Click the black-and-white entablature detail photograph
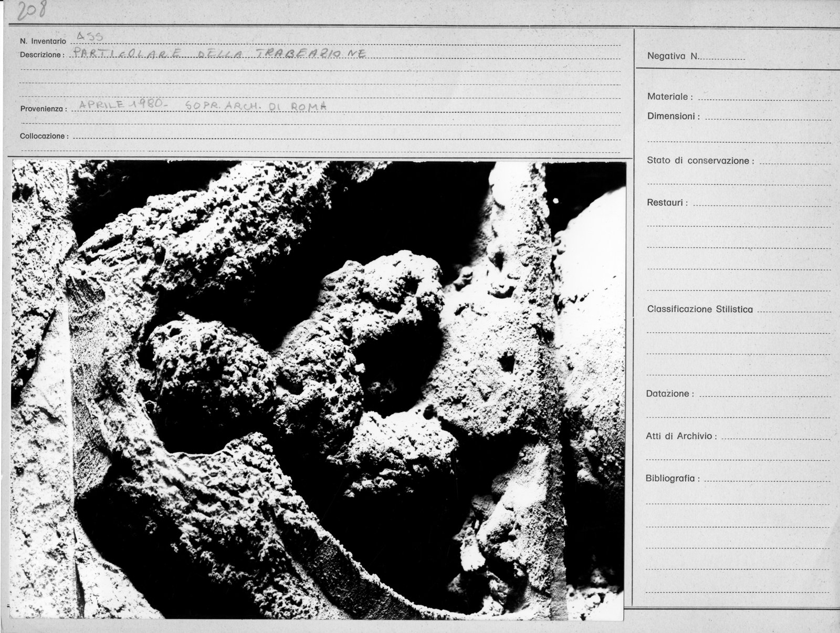The width and height of the screenshot is (840, 633). pyautogui.click(x=319, y=390)
